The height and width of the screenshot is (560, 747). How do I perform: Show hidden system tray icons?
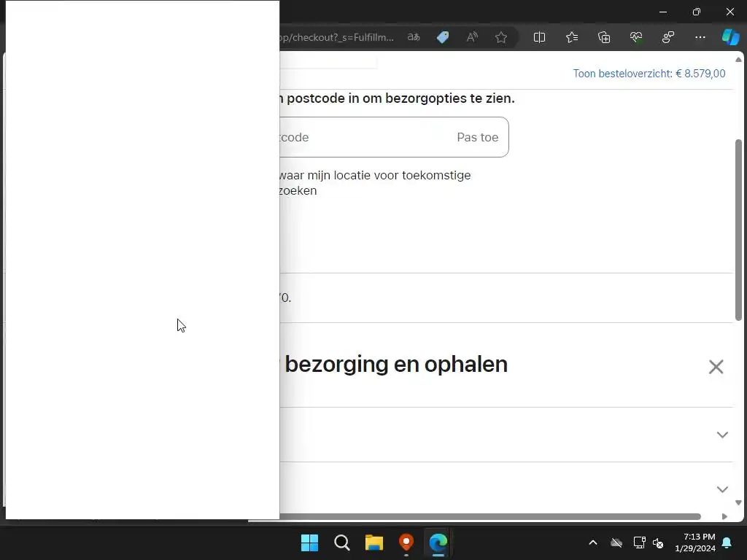pos(593,542)
